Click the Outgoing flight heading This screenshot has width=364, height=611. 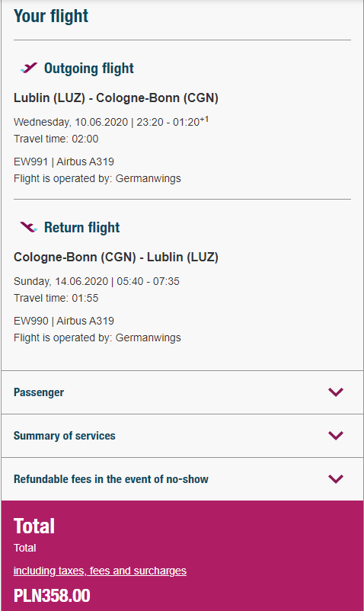pyautogui.click(x=89, y=69)
